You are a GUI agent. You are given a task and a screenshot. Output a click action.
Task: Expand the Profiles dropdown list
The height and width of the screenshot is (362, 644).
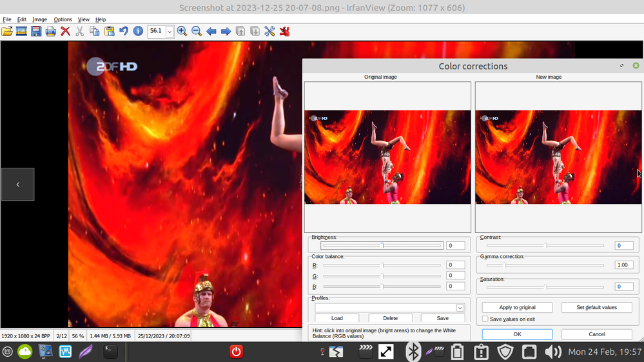click(x=460, y=308)
